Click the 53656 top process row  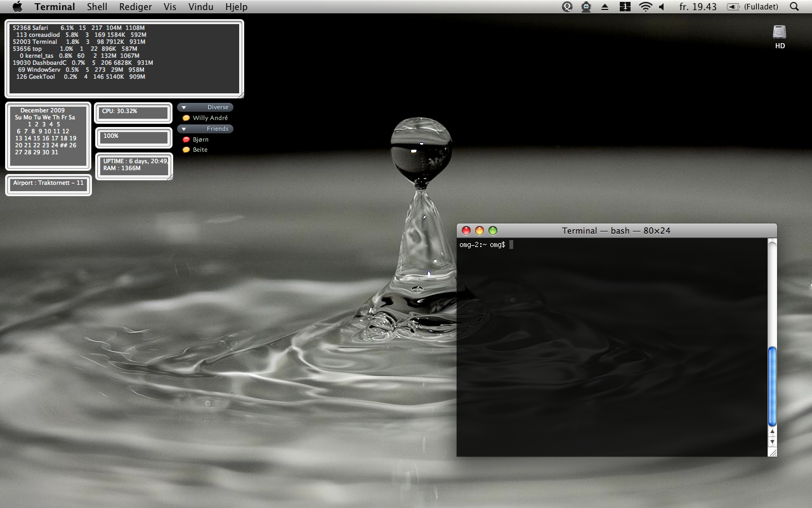pos(75,49)
